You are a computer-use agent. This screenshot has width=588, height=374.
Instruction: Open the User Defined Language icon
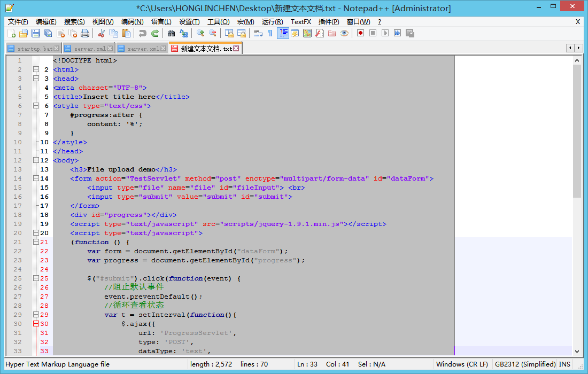point(295,33)
